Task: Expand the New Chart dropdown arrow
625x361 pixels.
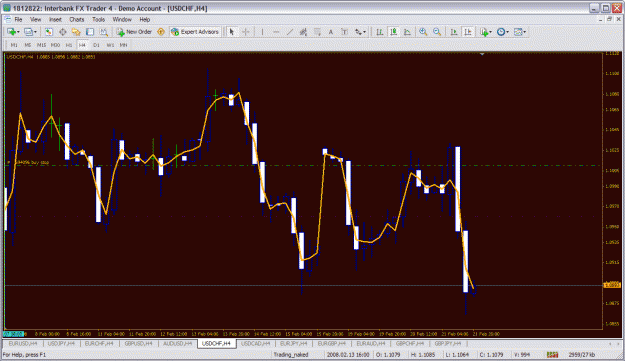Action: coord(18,32)
